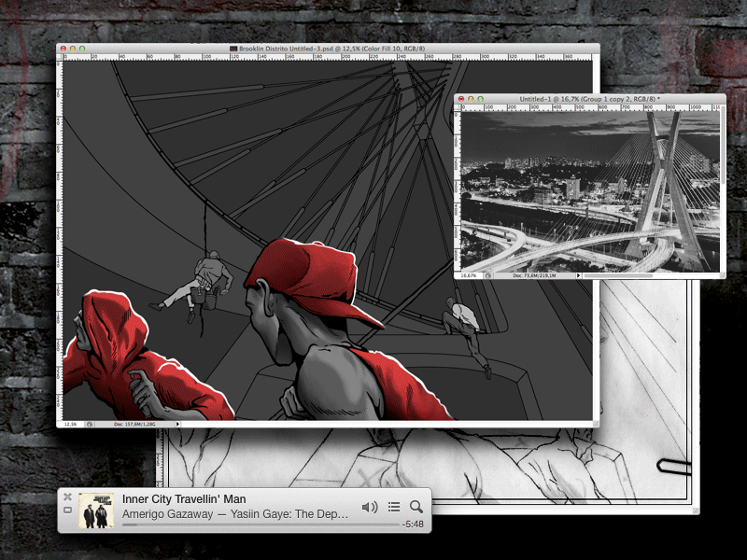The height and width of the screenshot is (560, 747).
Task: Click ruler origin corner in Brooklin Distrito window
Action: [x=60, y=57]
